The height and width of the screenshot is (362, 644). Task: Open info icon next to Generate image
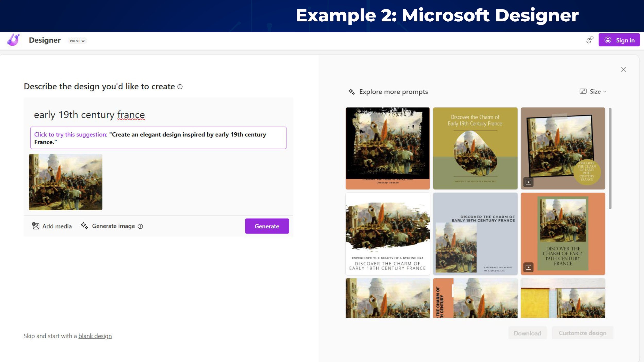pyautogui.click(x=140, y=226)
